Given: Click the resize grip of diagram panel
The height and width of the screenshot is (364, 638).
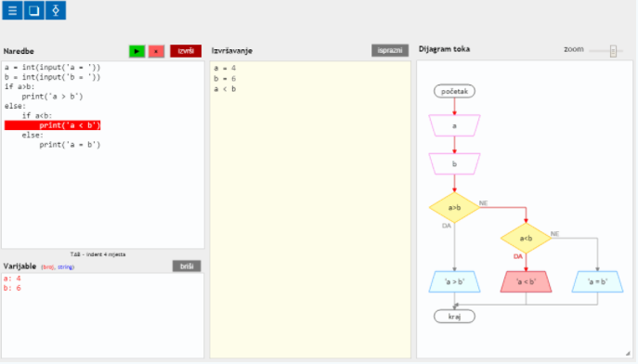Looking at the screenshot, I should click(628, 354).
